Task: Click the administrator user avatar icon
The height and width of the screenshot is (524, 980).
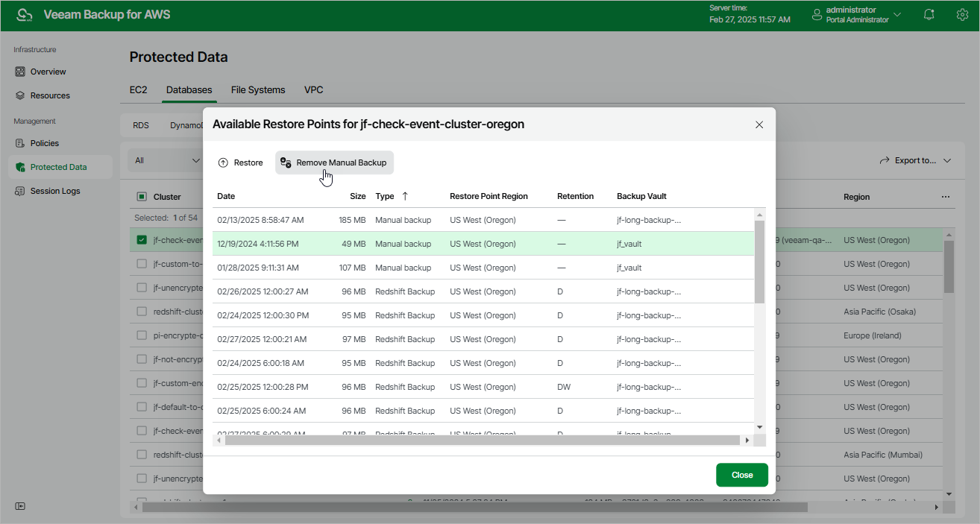Action: [817, 15]
